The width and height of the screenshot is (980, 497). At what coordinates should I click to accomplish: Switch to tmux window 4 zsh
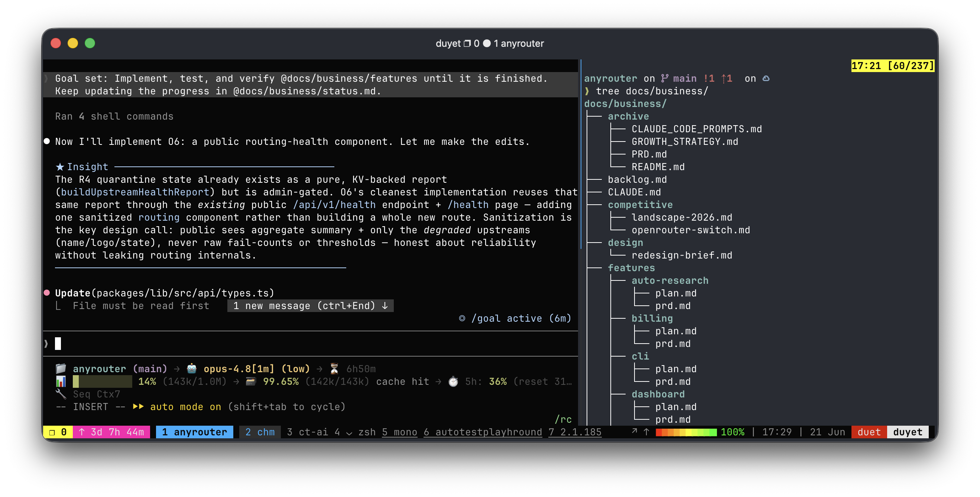tap(355, 432)
